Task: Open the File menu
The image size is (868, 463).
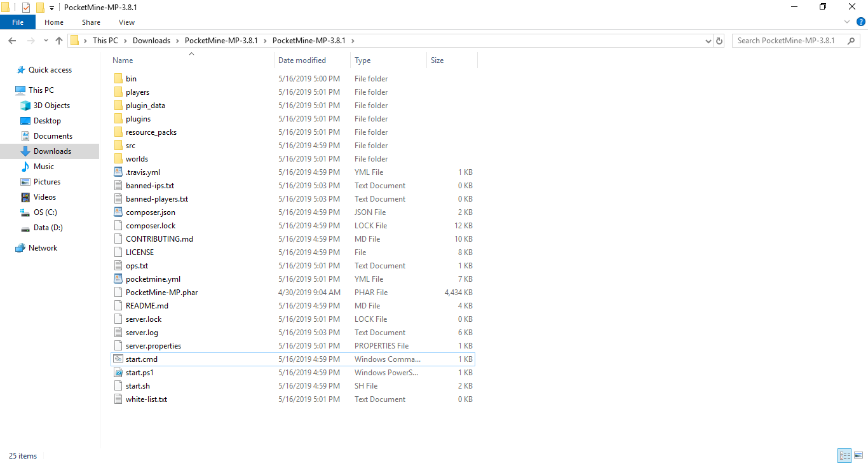Action: tap(18, 22)
